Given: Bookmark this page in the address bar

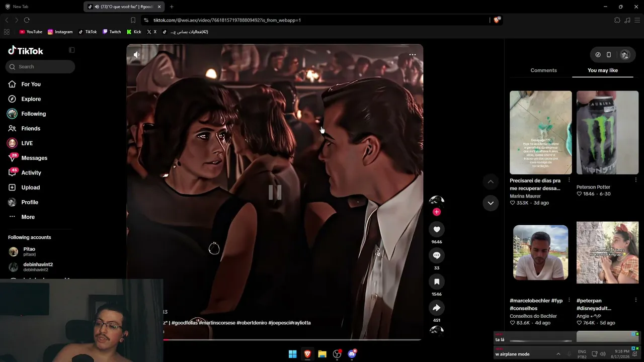Looking at the screenshot, I should pos(133,20).
